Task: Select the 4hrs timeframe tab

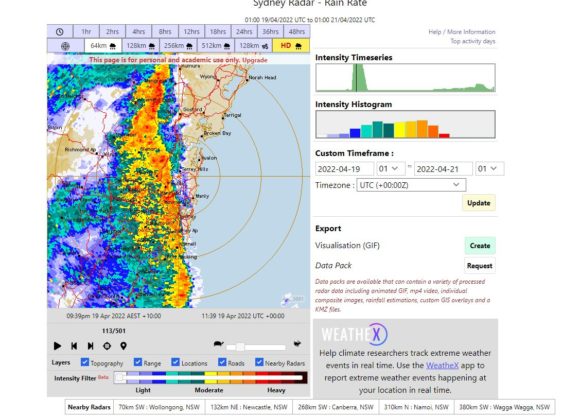Action: (x=139, y=32)
